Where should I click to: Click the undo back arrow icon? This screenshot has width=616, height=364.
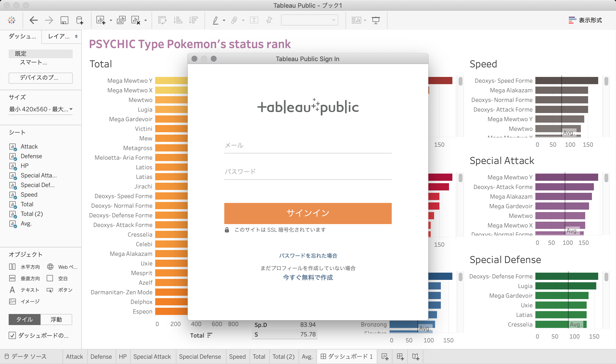(x=33, y=20)
